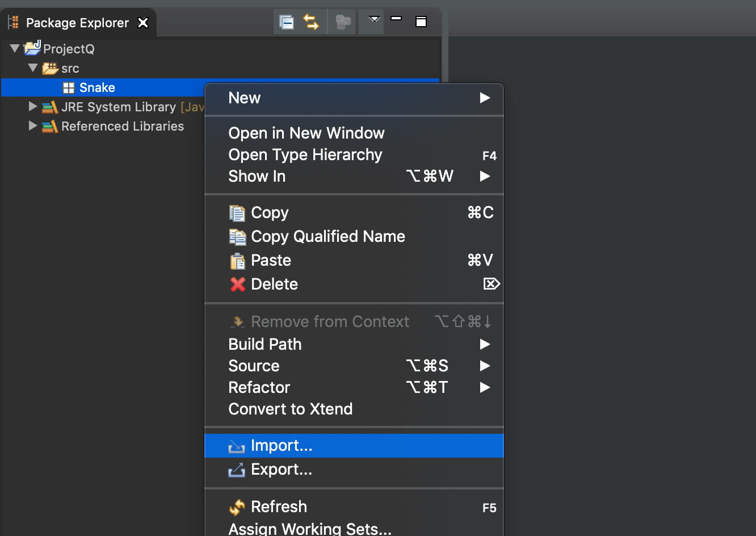756x536 pixels.
Task: Click Delete with the red X
Action: click(x=274, y=284)
